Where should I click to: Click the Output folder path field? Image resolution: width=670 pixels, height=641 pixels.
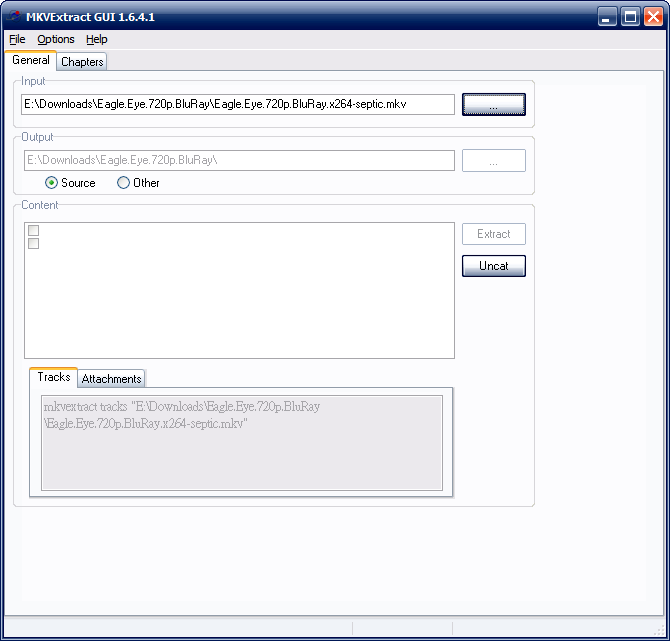tap(239, 160)
